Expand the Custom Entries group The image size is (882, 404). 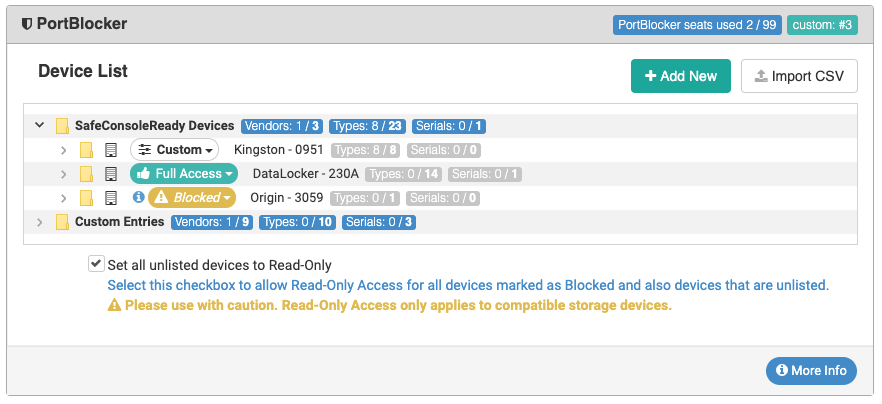coord(39,222)
